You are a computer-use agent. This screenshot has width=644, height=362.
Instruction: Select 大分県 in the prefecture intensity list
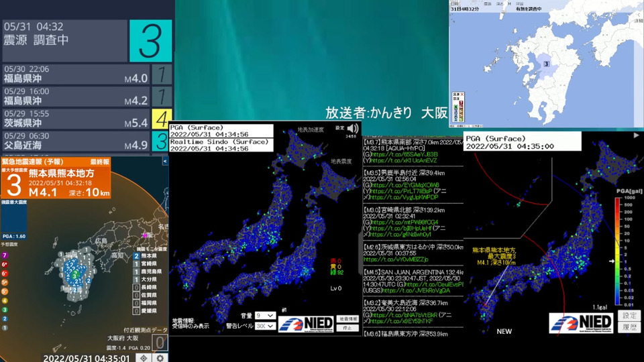[146, 280]
